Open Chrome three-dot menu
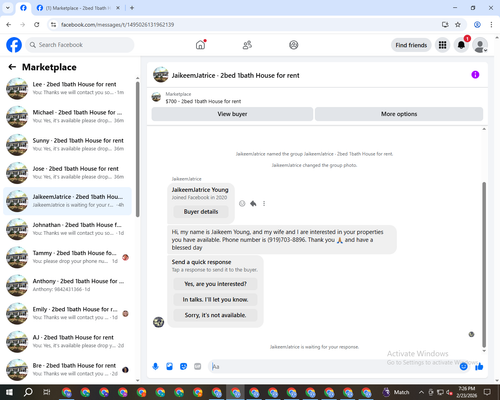This screenshot has height=400, width=500. tap(491, 25)
